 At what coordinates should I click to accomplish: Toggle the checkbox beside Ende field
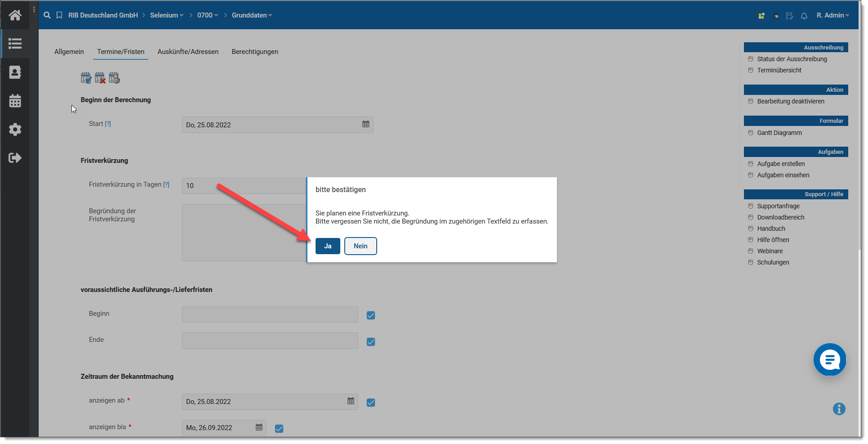[x=371, y=342]
